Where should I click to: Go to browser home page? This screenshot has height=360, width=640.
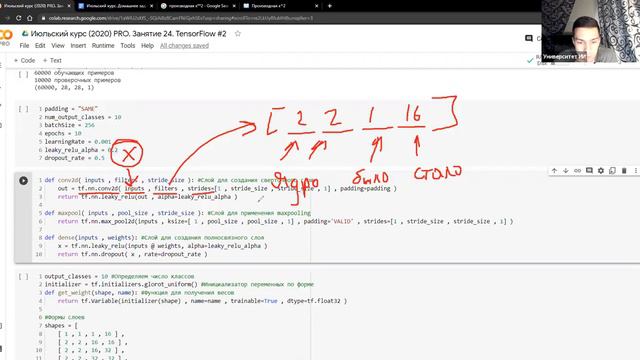tap(30, 18)
